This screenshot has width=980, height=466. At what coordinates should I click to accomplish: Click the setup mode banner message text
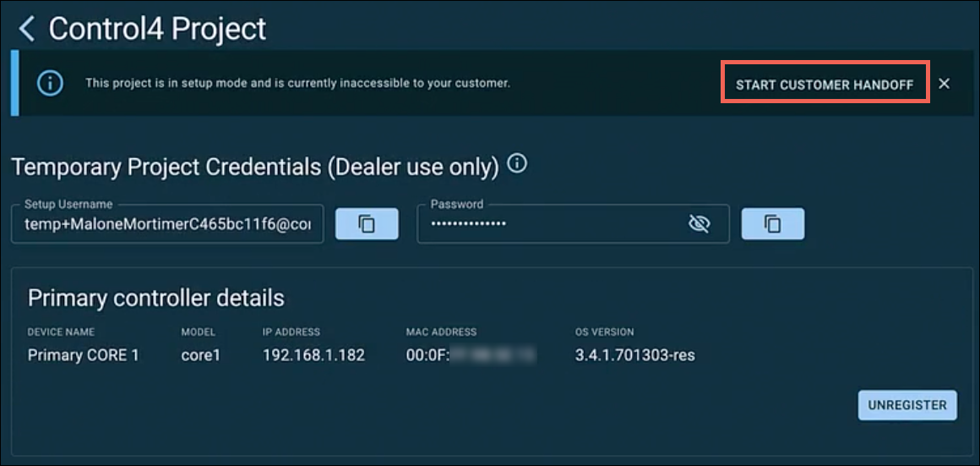298,83
